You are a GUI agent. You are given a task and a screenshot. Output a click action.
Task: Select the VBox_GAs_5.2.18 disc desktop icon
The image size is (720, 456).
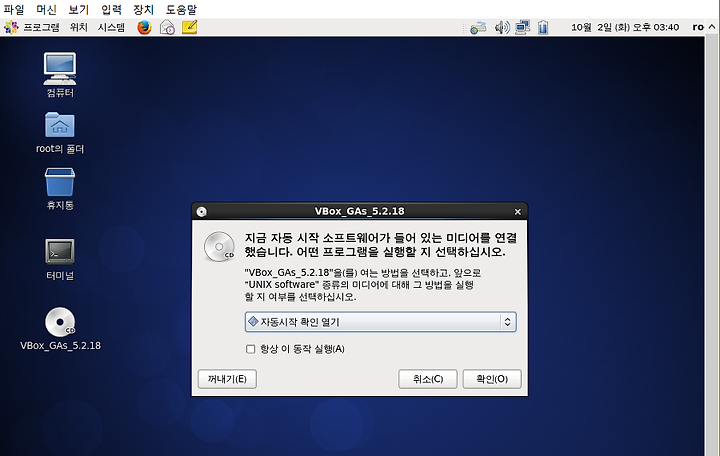click(x=60, y=329)
